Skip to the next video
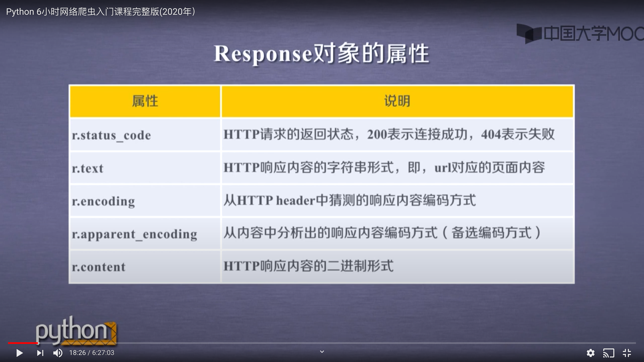The height and width of the screenshot is (362, 644). tap(40, 353)
